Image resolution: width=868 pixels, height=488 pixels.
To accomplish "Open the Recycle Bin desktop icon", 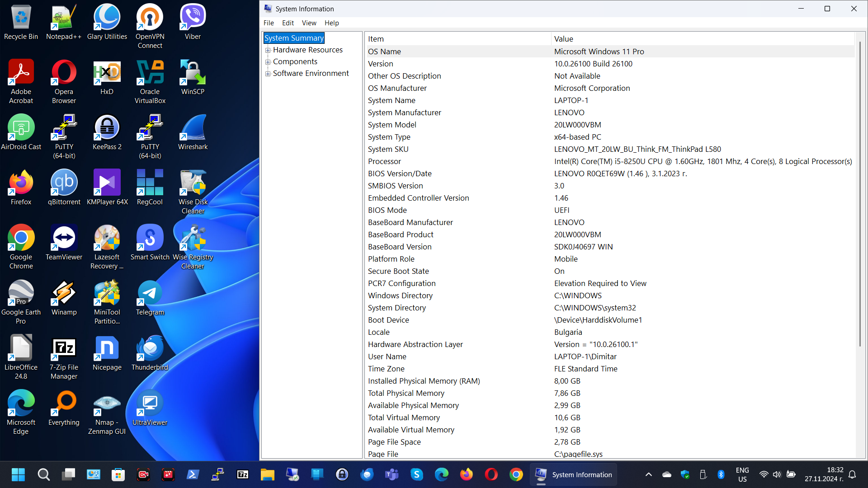I will (x=21, y=23).
